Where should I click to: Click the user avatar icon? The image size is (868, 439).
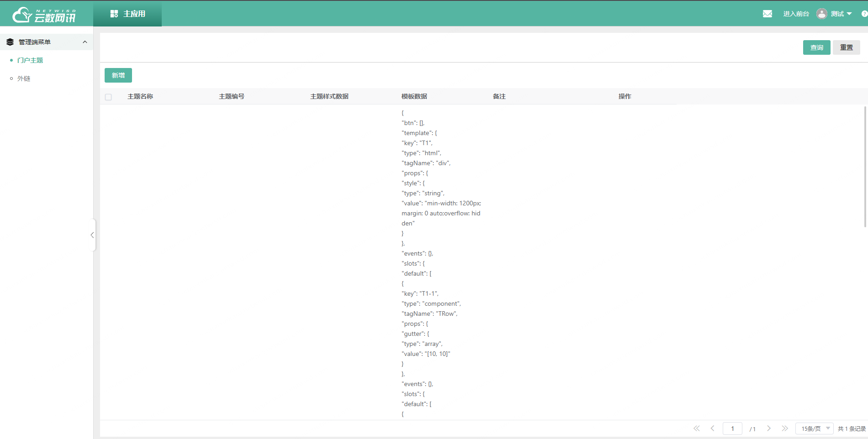pos(821,14)
